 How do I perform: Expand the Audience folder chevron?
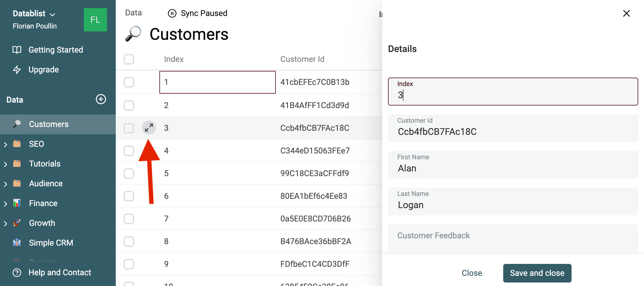coord(6,184)
